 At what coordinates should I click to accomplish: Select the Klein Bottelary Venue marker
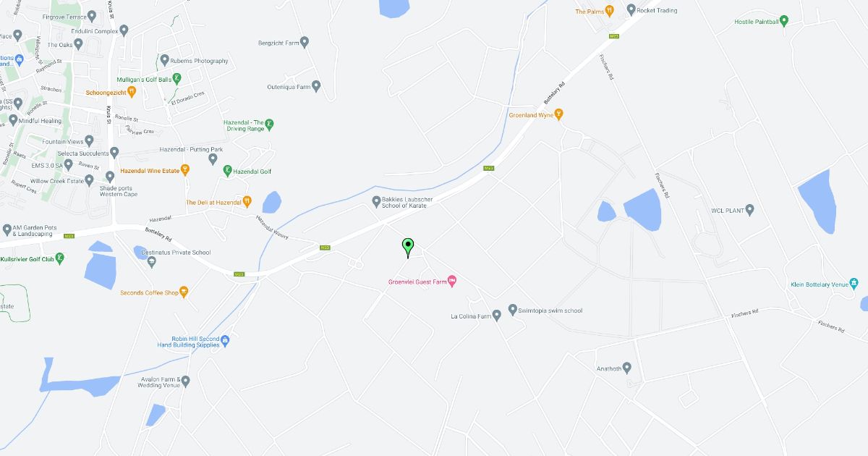coord(854,284)
